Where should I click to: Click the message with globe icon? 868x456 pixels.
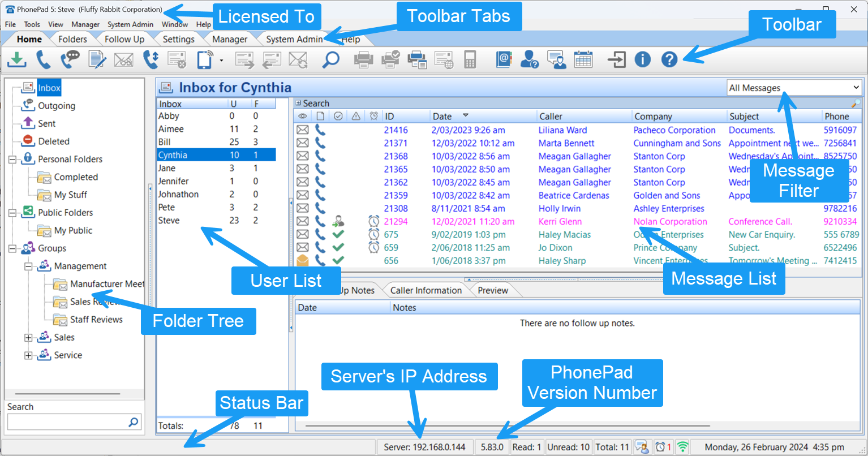coord(444,59)
